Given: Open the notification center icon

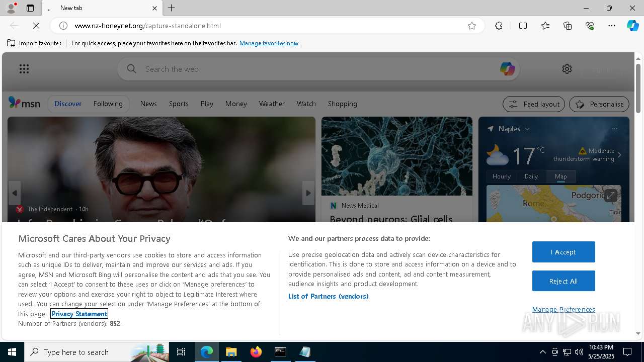Looking at the screenshot, I should [627, 352].
